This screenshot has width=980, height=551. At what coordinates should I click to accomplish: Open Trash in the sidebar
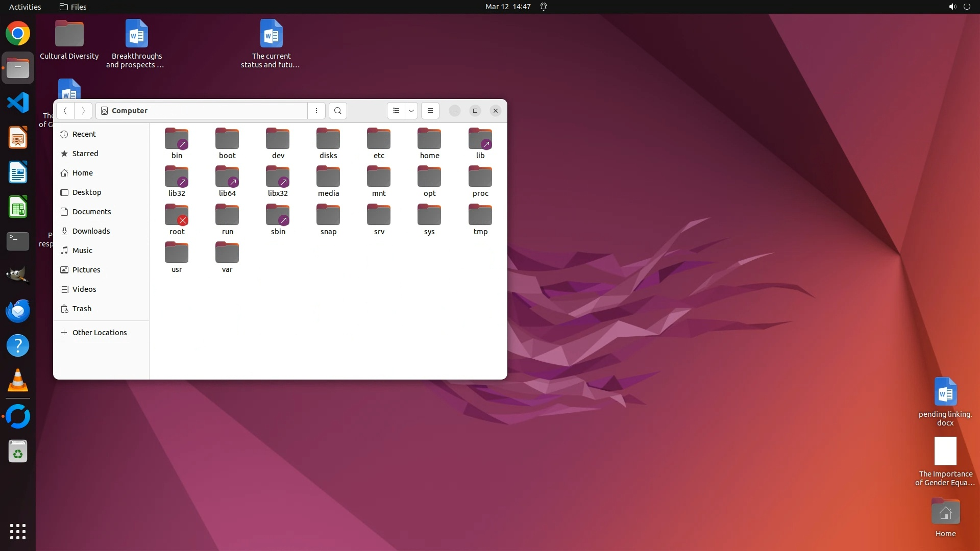pos(82,309)
